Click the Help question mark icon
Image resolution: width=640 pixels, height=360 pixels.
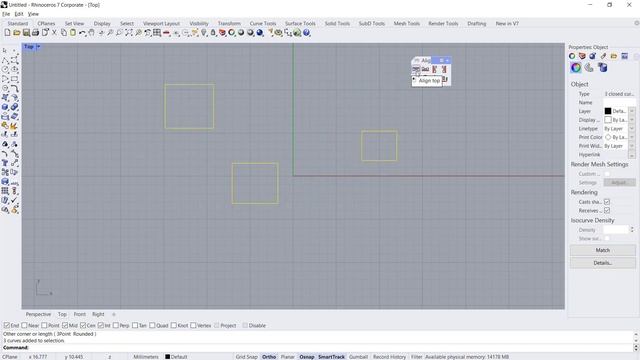[307, 33]
